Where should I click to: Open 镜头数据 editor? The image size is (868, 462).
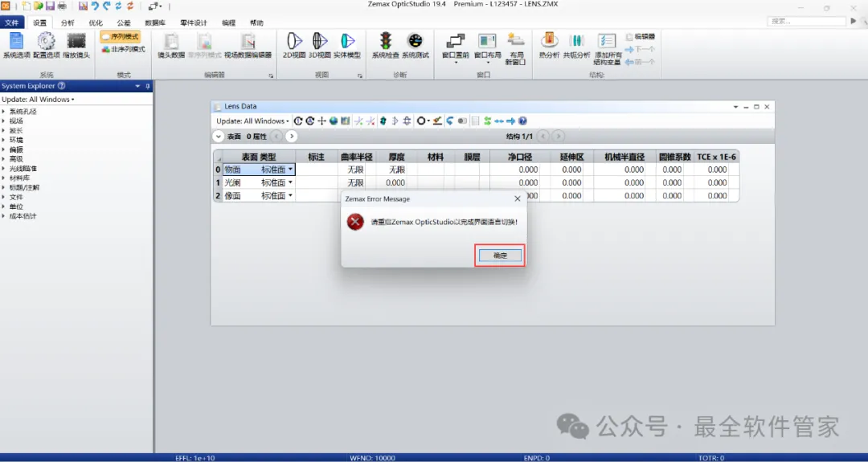click(171, 45)
